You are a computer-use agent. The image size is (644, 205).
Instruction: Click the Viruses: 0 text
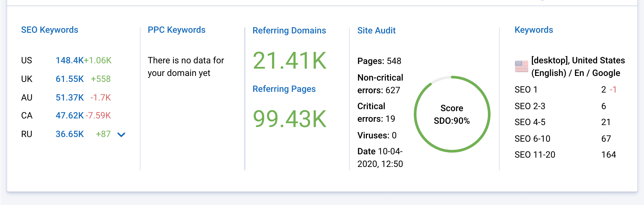coord(377,135)
